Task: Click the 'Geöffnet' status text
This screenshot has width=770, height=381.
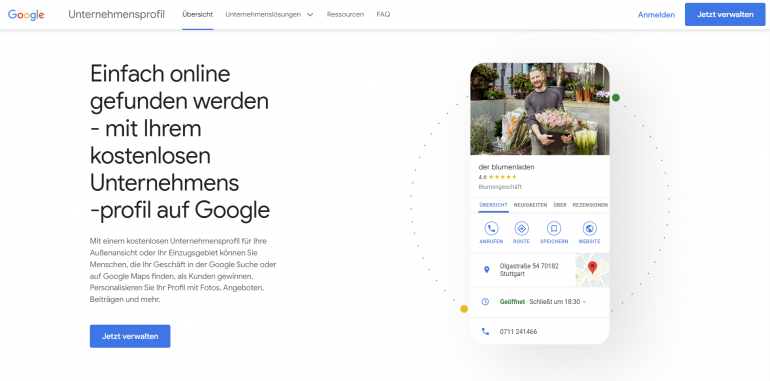Action: 512,301
